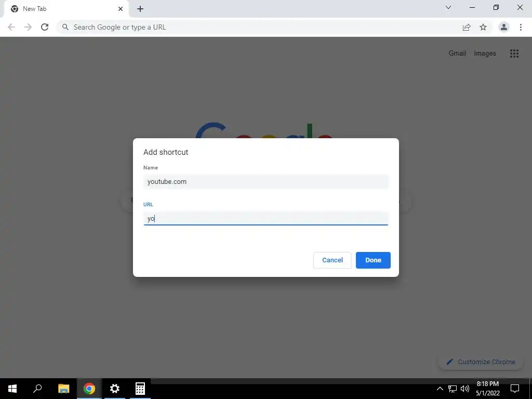The height and width of the screenshot is (399, 532).
Task: Open the notification center icon
Action: [515, 389]
